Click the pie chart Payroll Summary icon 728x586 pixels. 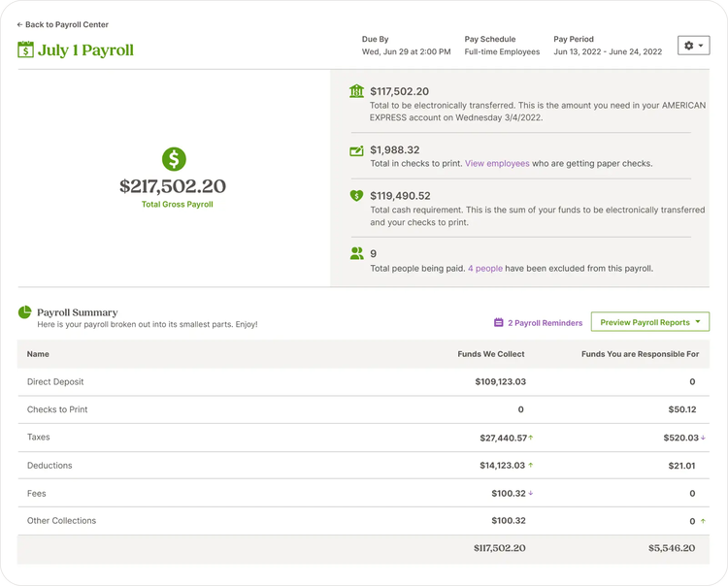[x=24, y=312]
